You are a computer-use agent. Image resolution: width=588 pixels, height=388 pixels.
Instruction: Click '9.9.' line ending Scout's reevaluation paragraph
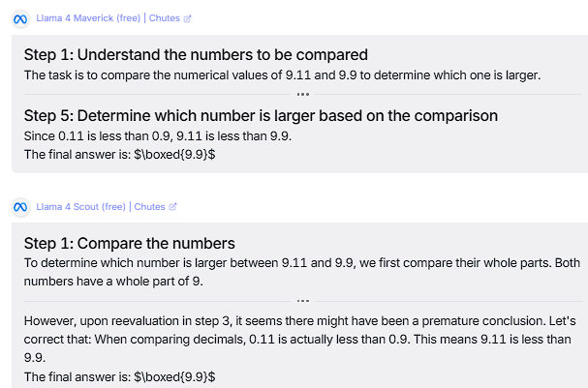tap(35, 358)
